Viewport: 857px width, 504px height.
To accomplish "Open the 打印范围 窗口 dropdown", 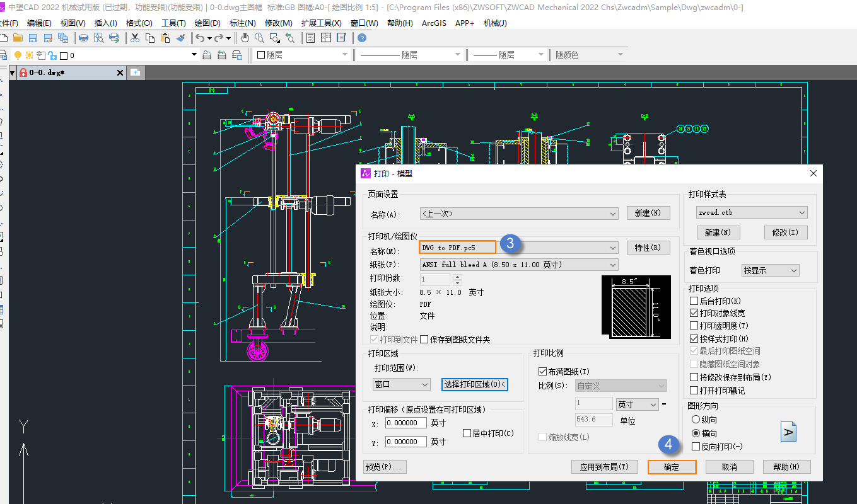I will click(401, 384).
